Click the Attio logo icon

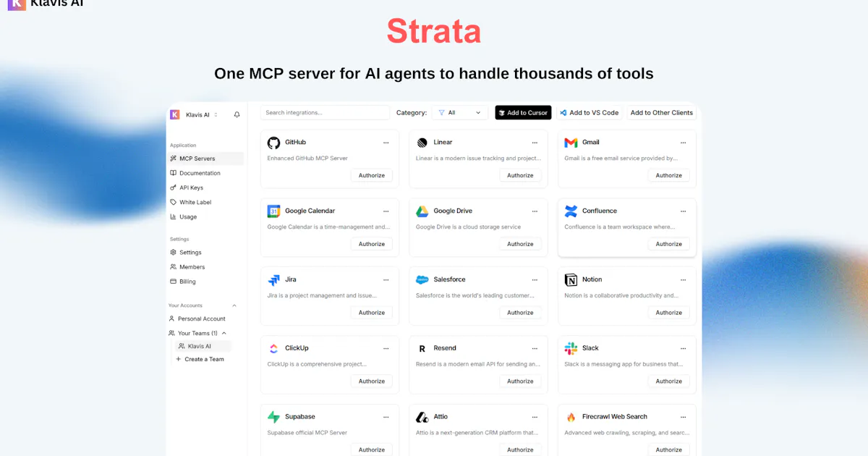422,417
